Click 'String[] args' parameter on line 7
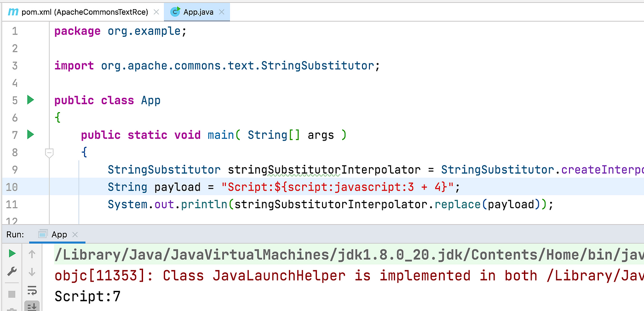Viewport: 644px width, 311px height. (x=291, y=136)
